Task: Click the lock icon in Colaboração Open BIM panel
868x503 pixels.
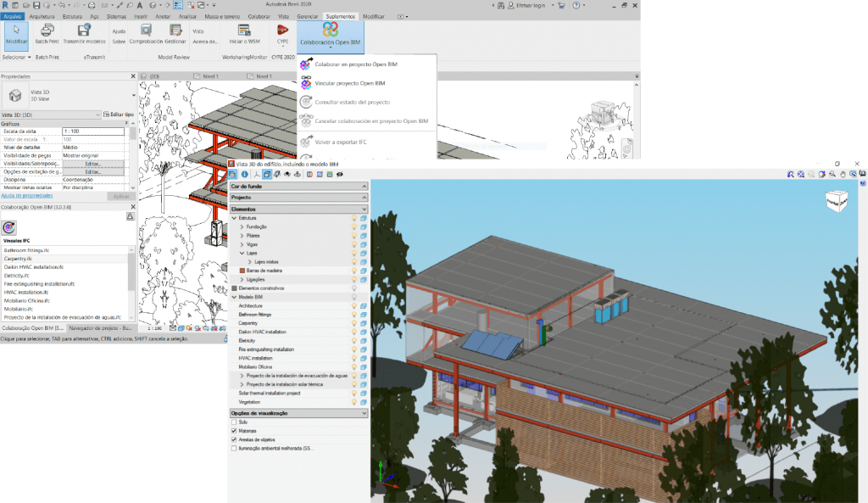Action: pyautogui.click(x=130, y=216)
